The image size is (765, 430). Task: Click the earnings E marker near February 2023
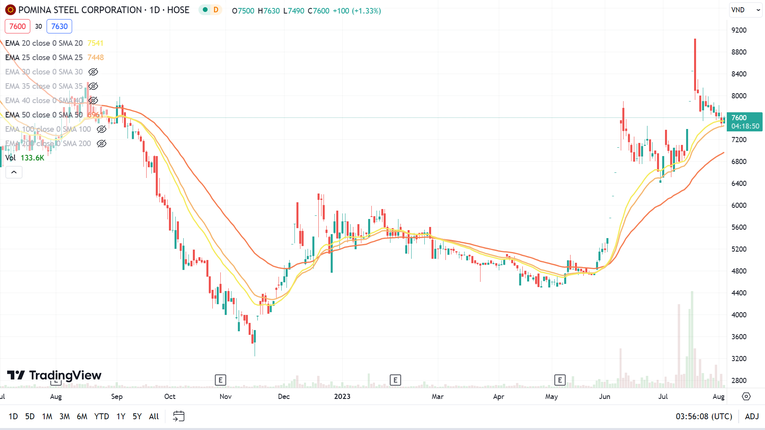395,380
